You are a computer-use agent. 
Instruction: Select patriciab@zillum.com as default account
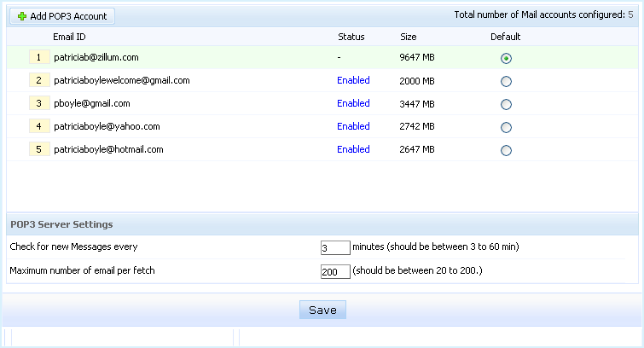click(x=507, y=58)
